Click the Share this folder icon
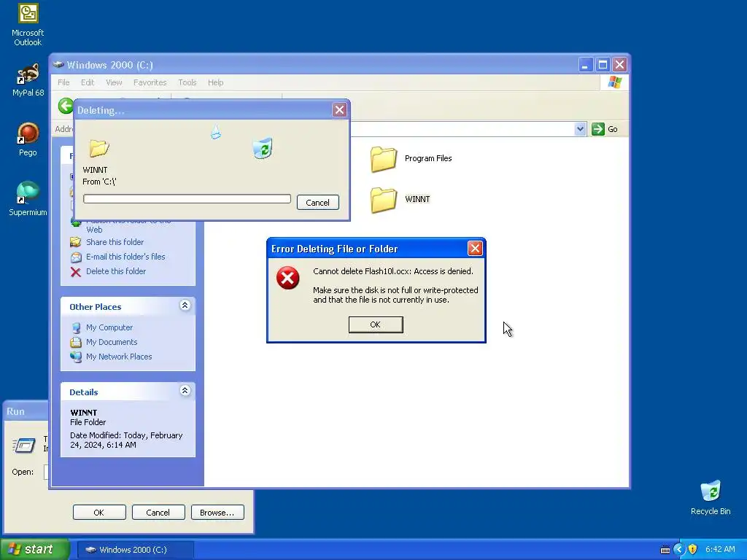Image resolution: width=747 pixels, height=560 pixels. click(x=76, y=242)
